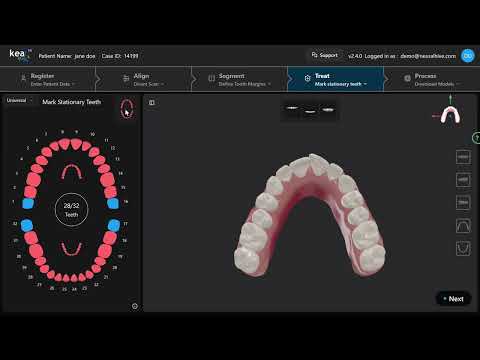Mark tooth 2 in the chart
Screen dimensions: 480x360
pyautogui.click(x=30, y=192)
